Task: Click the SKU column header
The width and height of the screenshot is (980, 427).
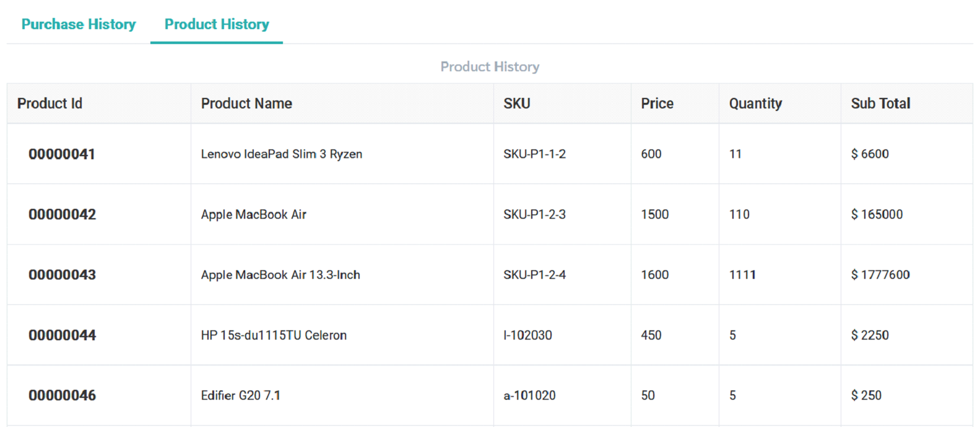Action: click(516, 103)
